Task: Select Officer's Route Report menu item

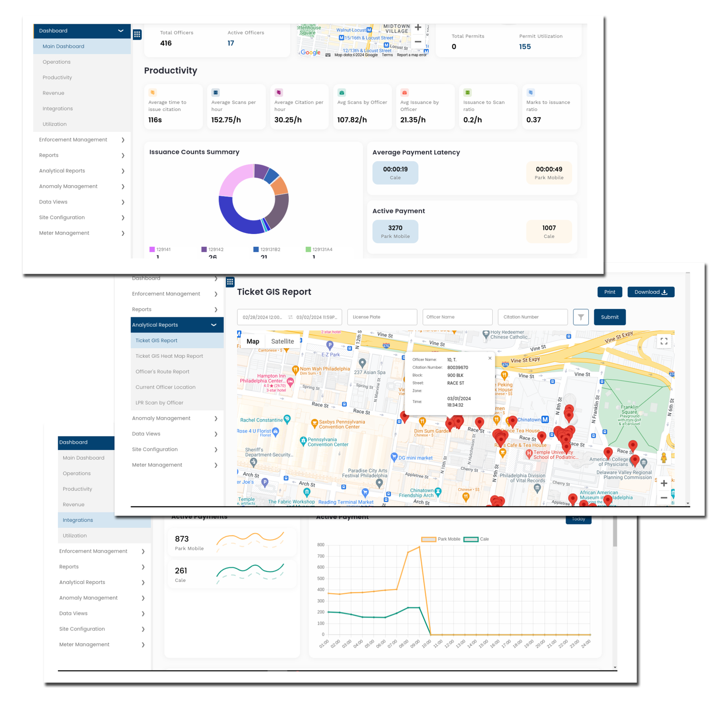Action: (x=162, y=371)
